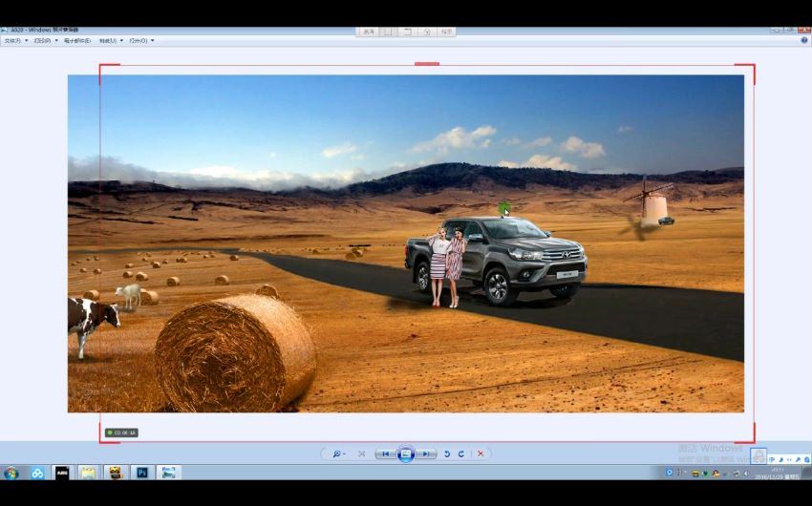Open the yellow face app in the taskbar
Screen dimensions: 812x506
115,473
